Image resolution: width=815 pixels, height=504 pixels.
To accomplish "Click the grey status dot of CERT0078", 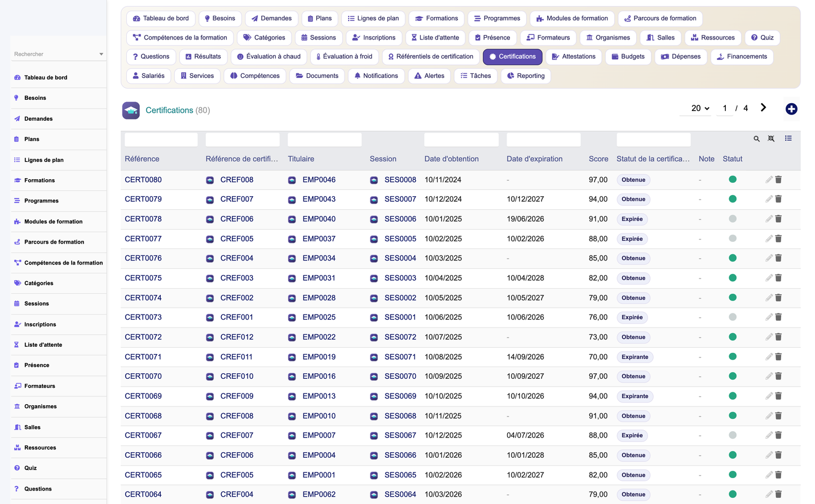I will (x=733, y=219).
